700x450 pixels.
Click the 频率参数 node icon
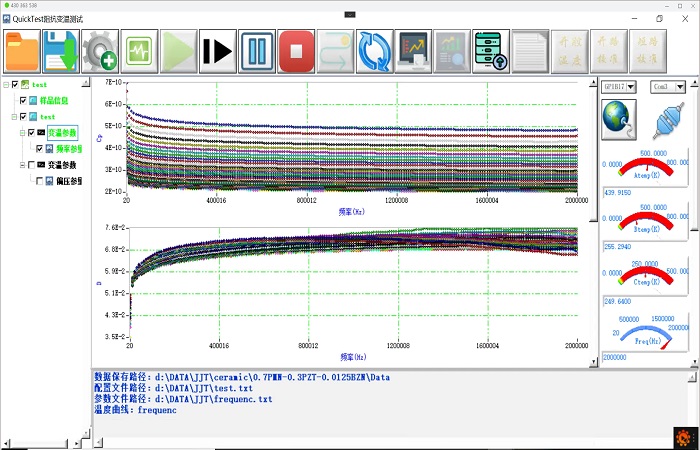(49, 149)
